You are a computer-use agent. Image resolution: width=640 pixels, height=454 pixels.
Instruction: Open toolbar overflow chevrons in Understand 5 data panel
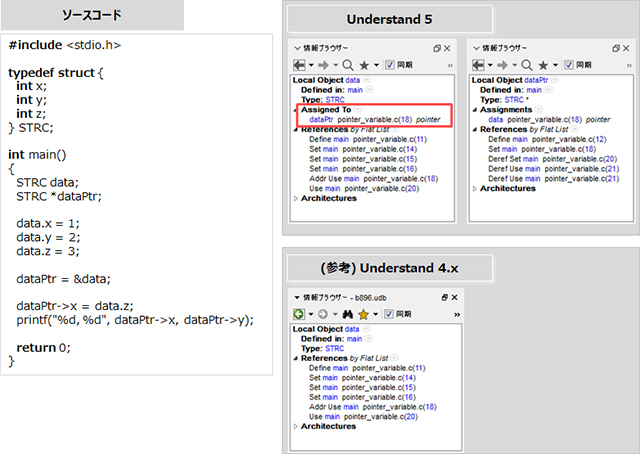[450, 65]
